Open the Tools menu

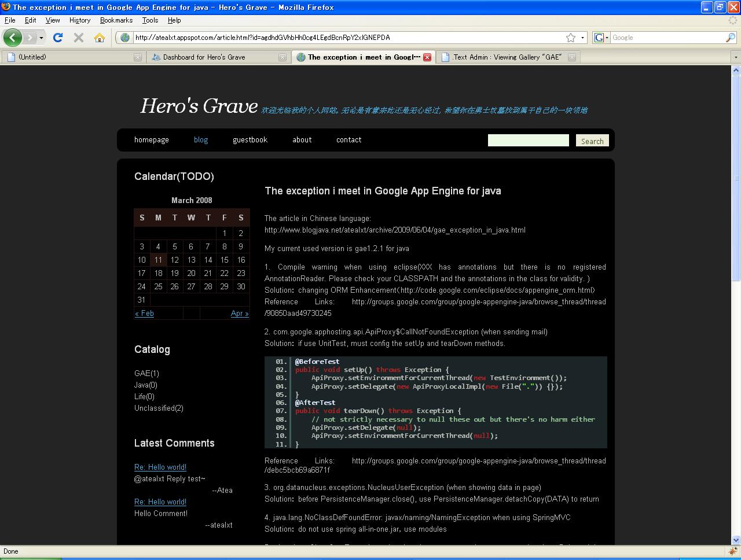pos(150,20)
